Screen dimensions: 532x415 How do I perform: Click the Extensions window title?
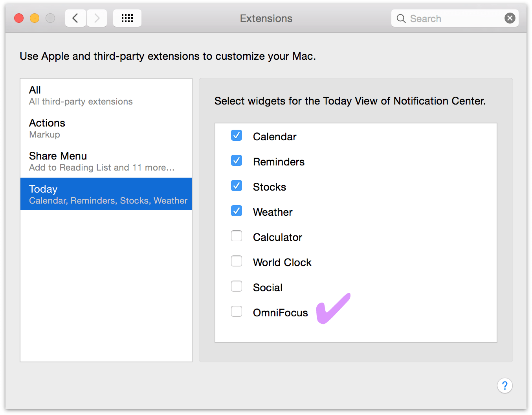(x=266, y=18)
